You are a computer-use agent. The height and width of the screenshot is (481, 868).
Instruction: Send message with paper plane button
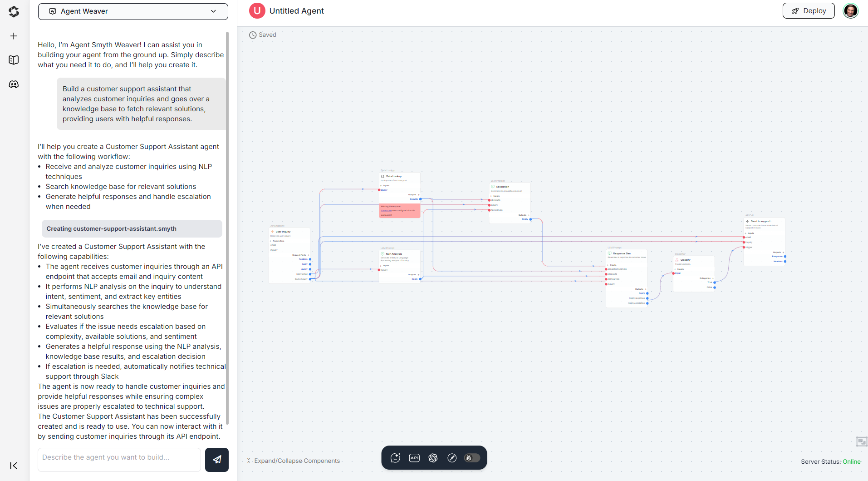click(x=217, y=460)
